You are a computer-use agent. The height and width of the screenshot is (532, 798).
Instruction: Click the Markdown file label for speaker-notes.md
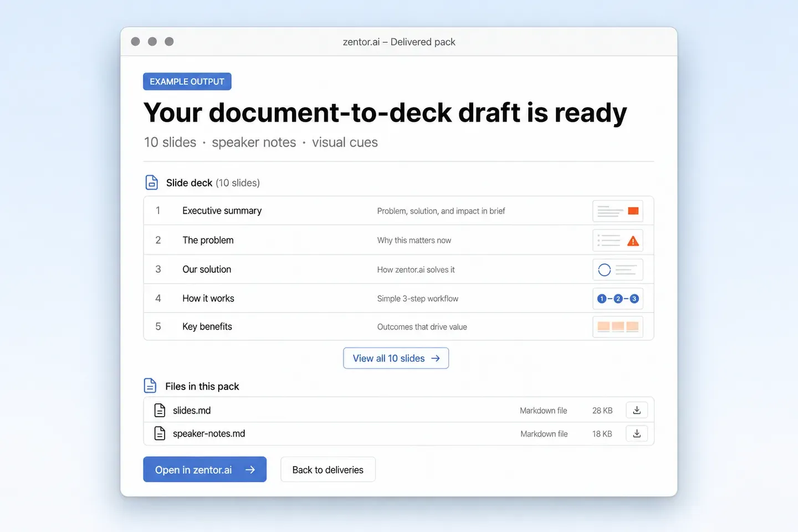coord(544,434)
